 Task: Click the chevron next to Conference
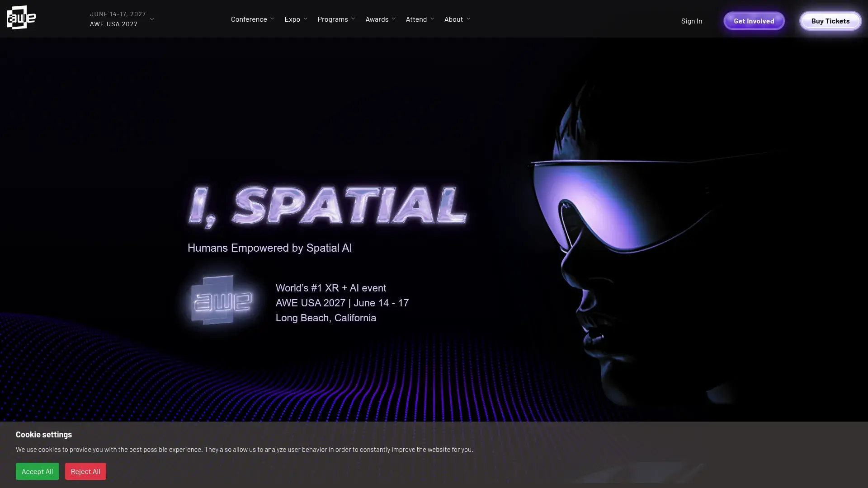272,19
